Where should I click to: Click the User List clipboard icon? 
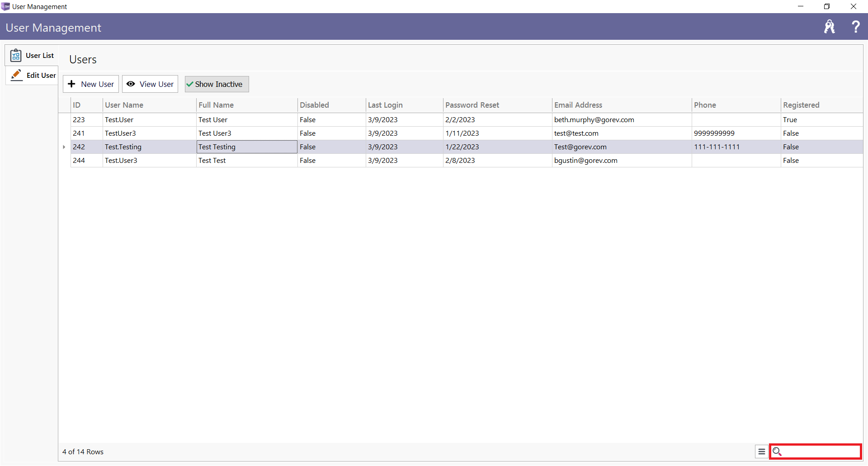point(16,55)
